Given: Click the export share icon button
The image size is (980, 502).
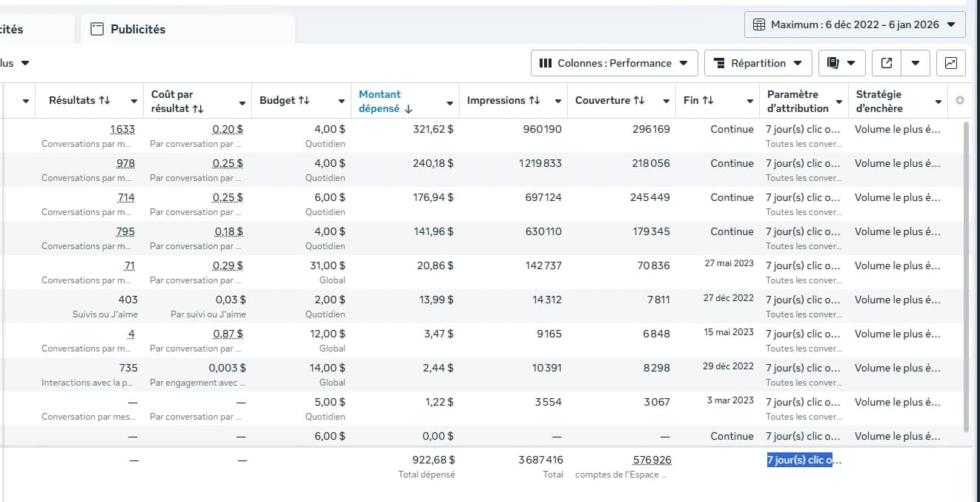Looking at the screenshot, I should pos(887,63).
